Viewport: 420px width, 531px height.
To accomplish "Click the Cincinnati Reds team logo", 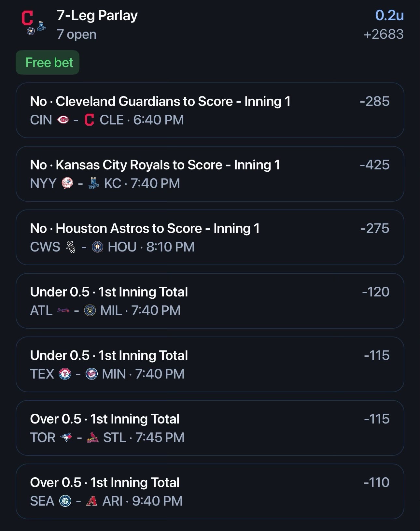I will pos(63,120).
